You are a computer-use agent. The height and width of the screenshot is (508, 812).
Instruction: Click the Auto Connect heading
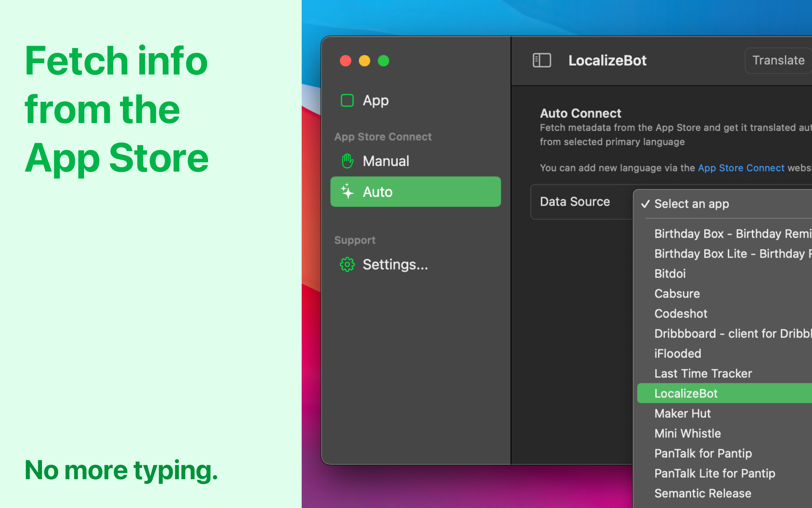(x=581, y=113)
